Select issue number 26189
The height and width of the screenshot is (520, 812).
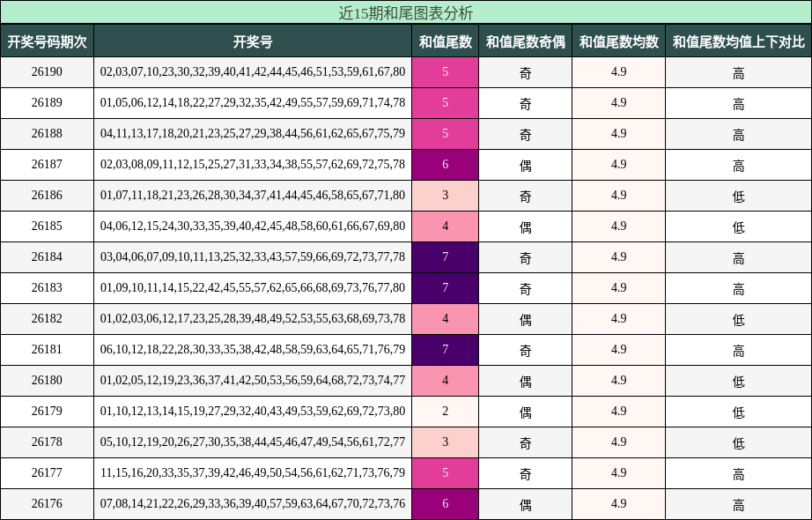(47, 102)
